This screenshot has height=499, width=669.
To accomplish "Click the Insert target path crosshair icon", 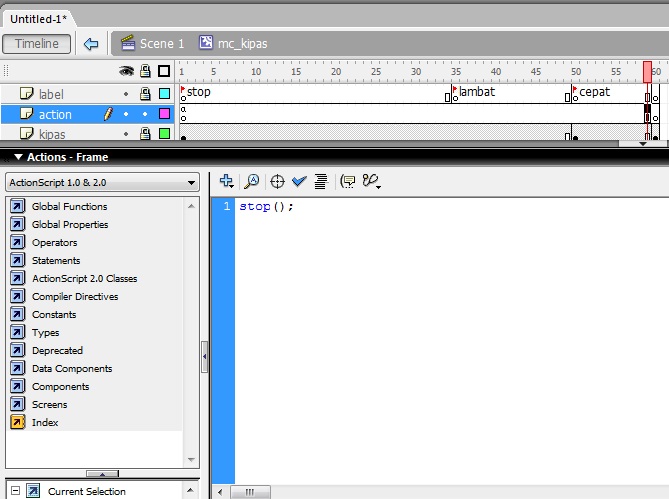I will click(277, 181).
